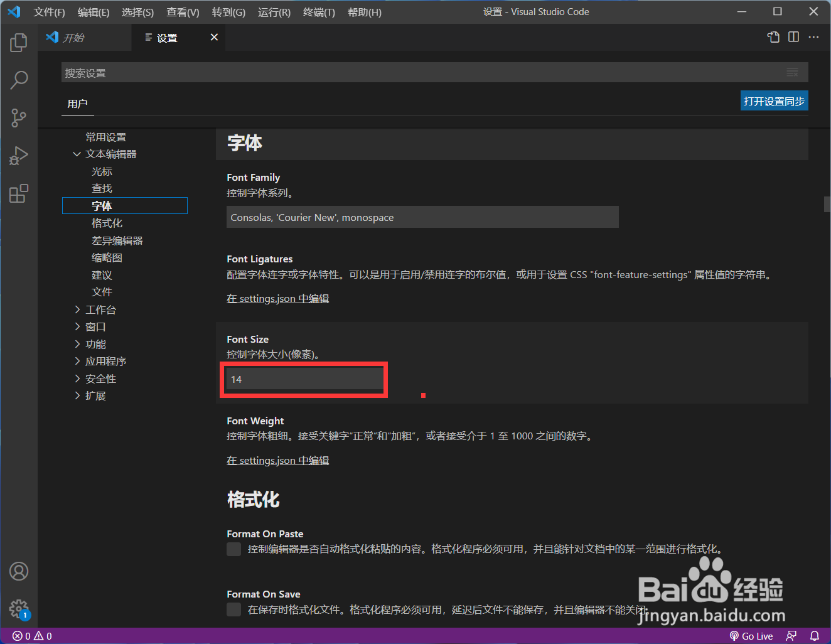Click the 打开设置同步 button
Viewport: 831px width, 644px height.
pos(774,101)
